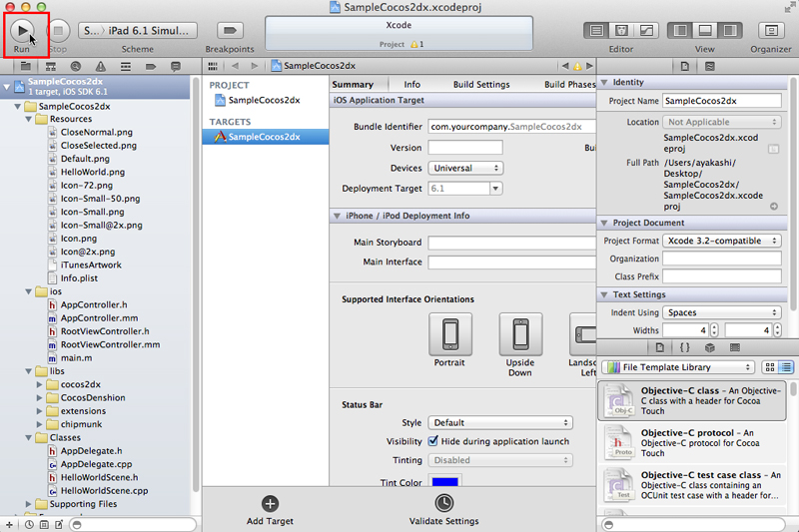Toggle Hide during application launch checkbox
Viewport: 799px width, 532px height.
(433, 441)
